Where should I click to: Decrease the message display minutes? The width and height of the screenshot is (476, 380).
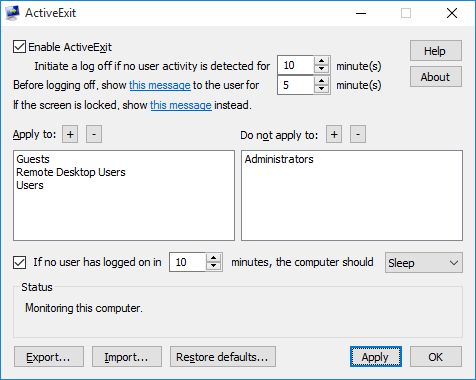[321, 89]
